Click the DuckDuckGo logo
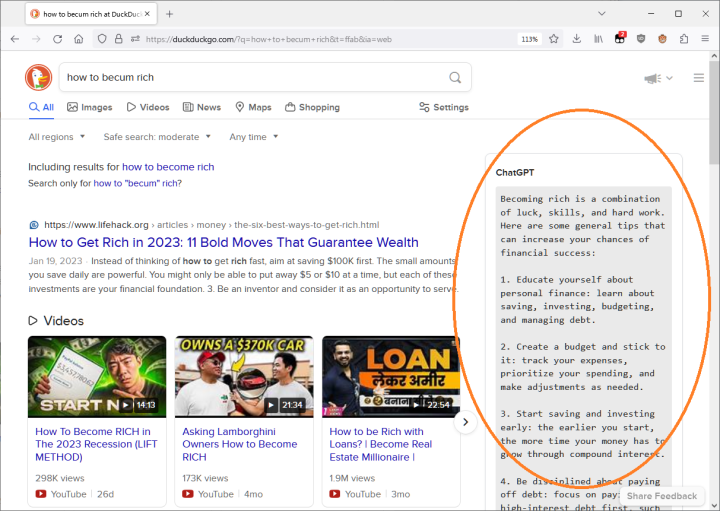Image resolution: width=720 pixels, height=511 pixels. coord(39,78)
